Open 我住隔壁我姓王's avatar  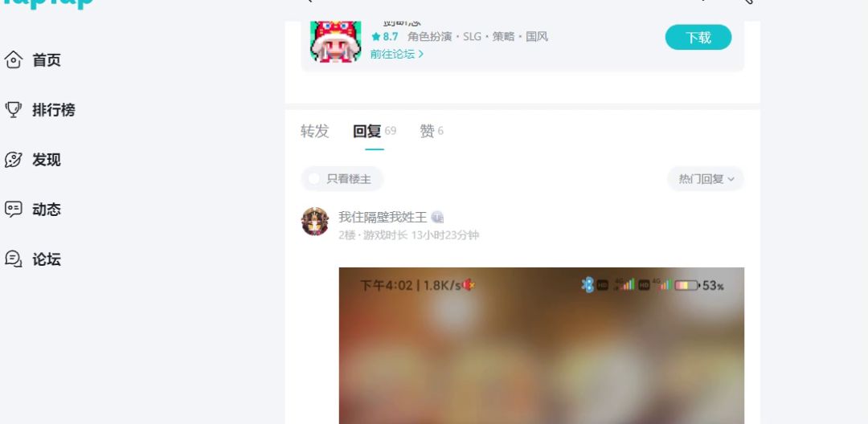click(x=315, y=222)
